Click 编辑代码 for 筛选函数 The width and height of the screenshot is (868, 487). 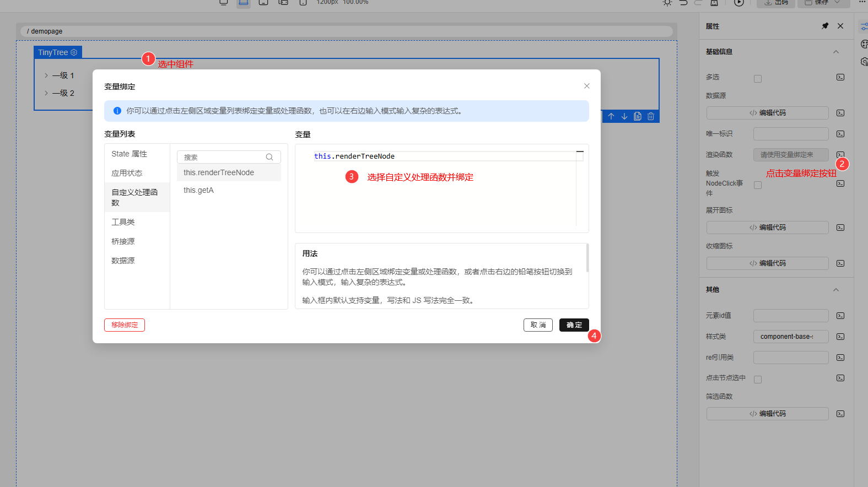point(768,414)
